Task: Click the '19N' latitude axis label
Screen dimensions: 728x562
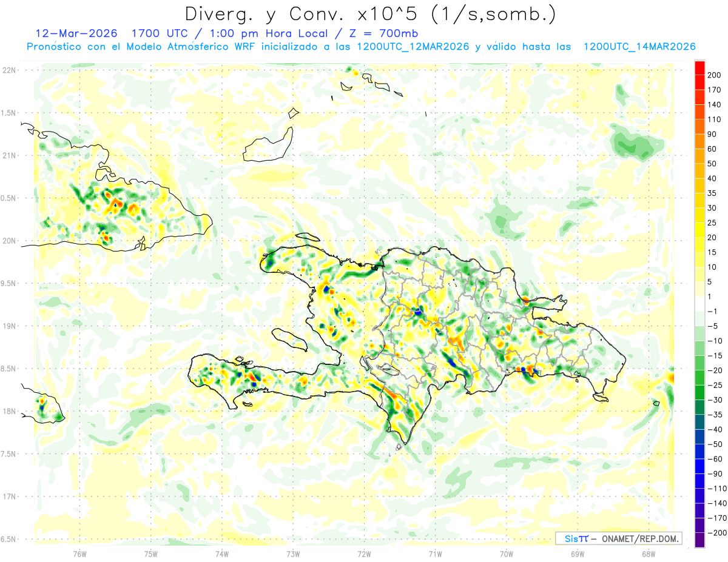Action: point(8,326)
